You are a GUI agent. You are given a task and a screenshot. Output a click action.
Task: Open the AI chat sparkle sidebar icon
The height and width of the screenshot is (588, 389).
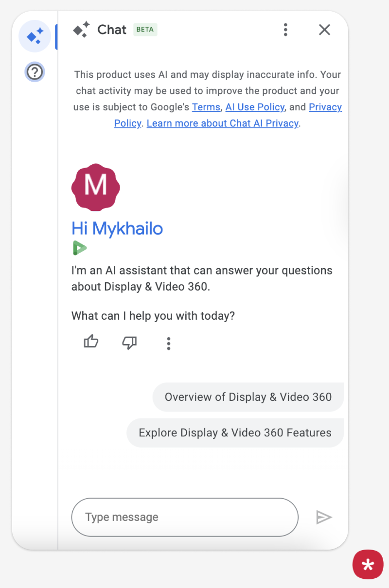[x=35, y=36]
